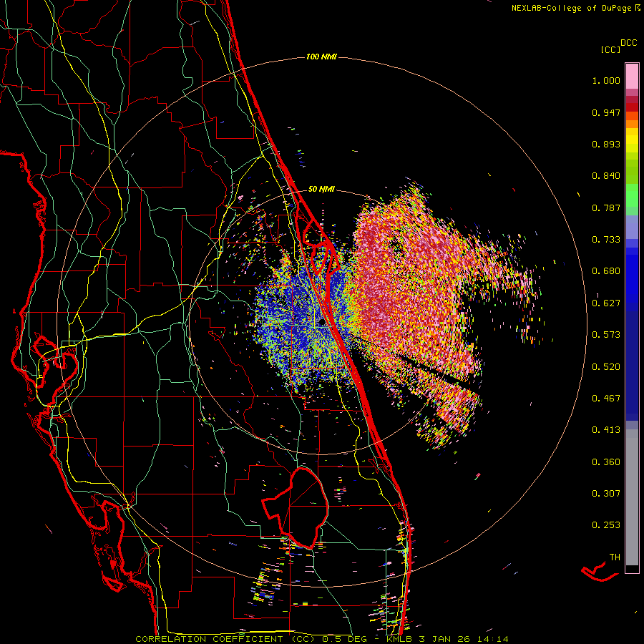Click the 0.680 legend value
This screenshot has height=644, width=644.
point(606,271)
